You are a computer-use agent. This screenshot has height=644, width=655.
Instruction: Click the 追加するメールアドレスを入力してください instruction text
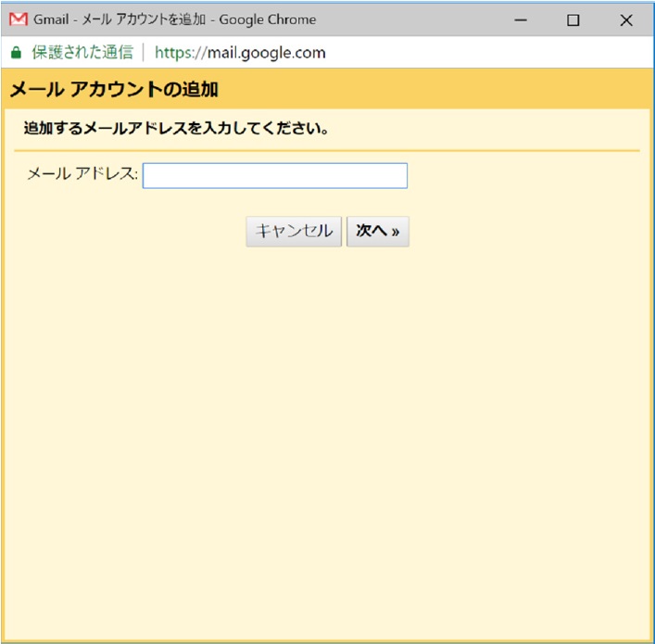[x=176, y=128]
